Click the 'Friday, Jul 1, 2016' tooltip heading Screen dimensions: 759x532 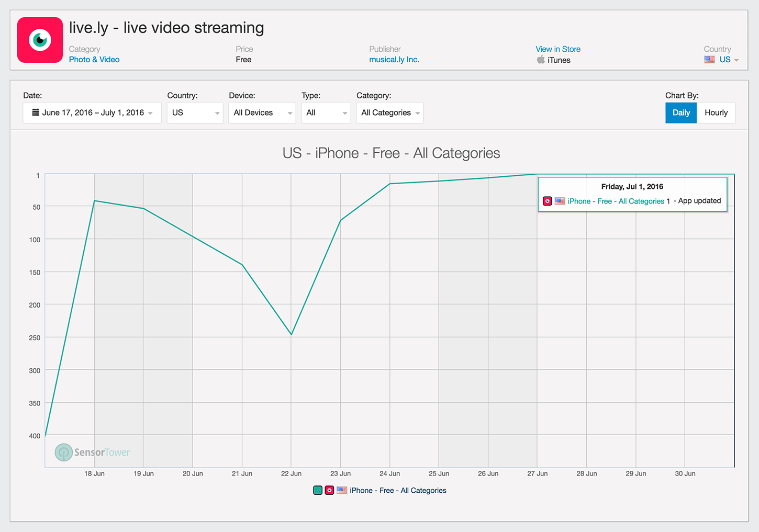point(632,187)
